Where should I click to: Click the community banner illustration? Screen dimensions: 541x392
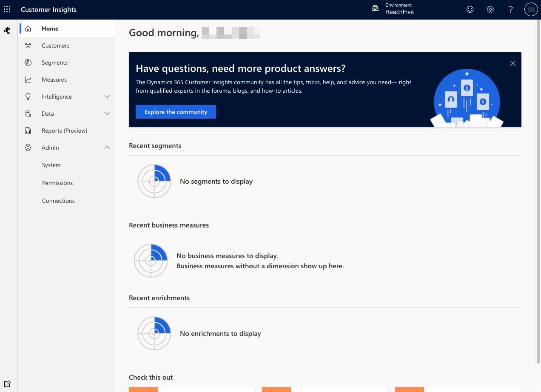point(467,98)
